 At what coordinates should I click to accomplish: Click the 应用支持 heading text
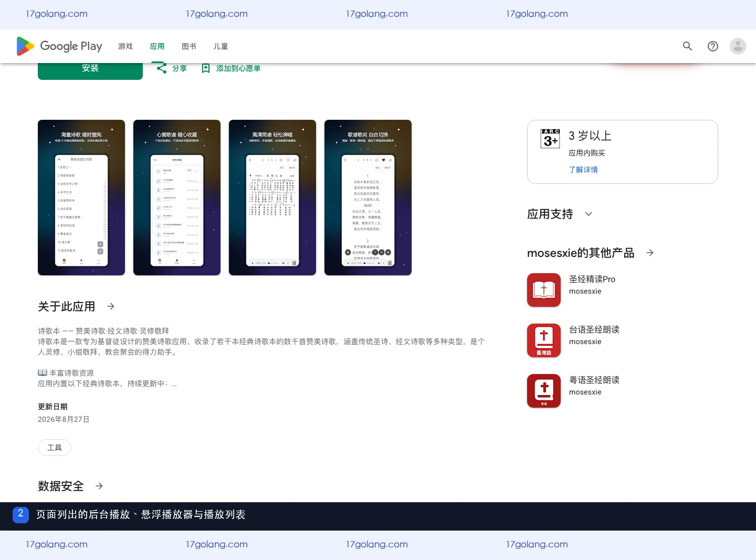550,214
